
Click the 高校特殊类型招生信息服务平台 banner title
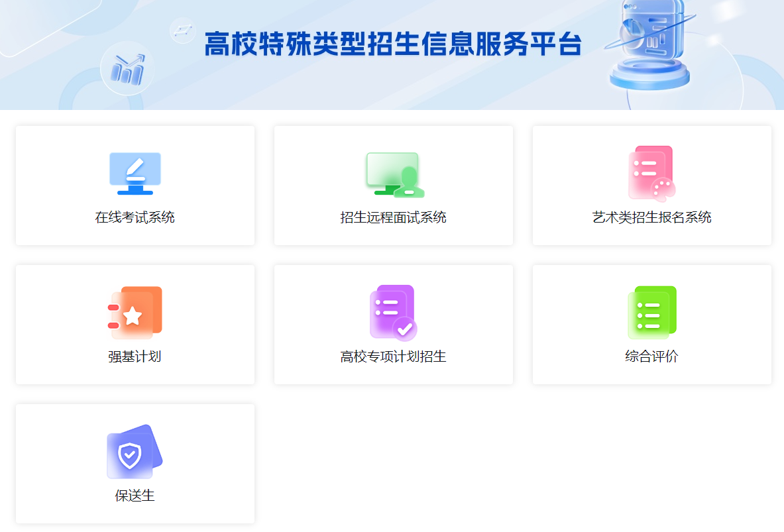393,44
